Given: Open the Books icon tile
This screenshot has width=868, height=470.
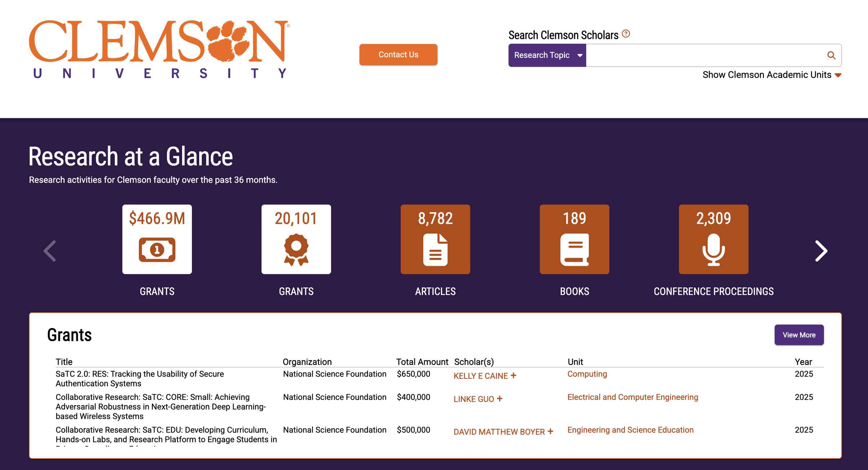Looking at the screenshot, I should click(x=574, y=239).
